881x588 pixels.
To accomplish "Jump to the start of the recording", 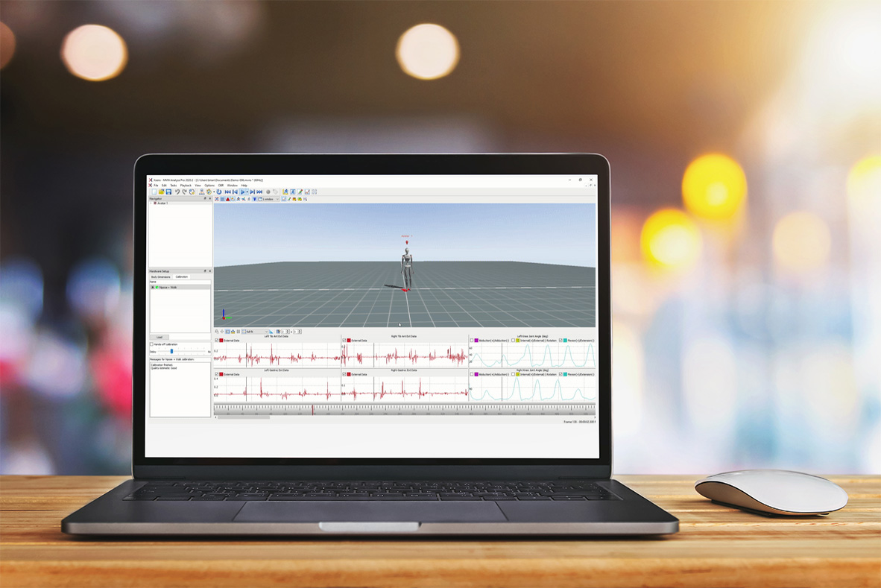I will pos(227,192).
